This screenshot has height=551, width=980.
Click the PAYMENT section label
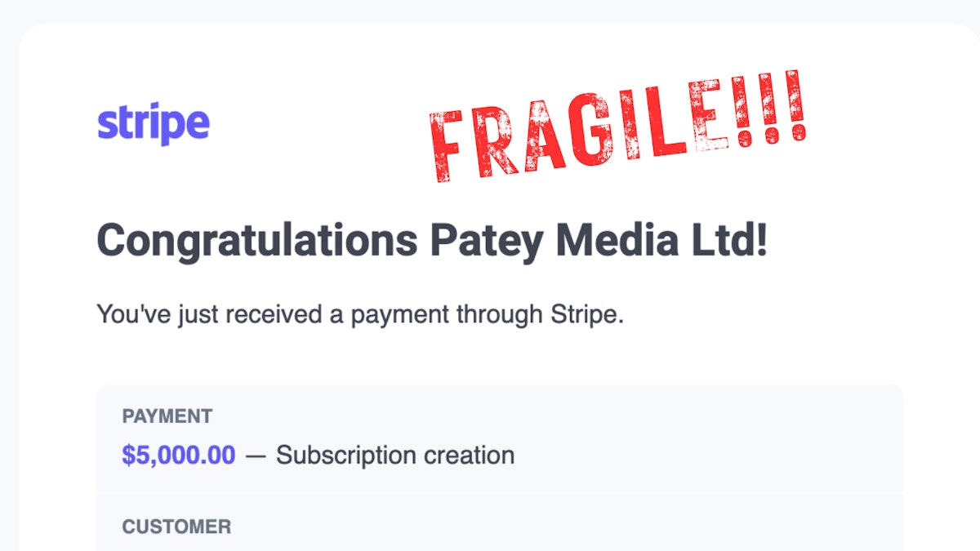[x=167, y=416]
